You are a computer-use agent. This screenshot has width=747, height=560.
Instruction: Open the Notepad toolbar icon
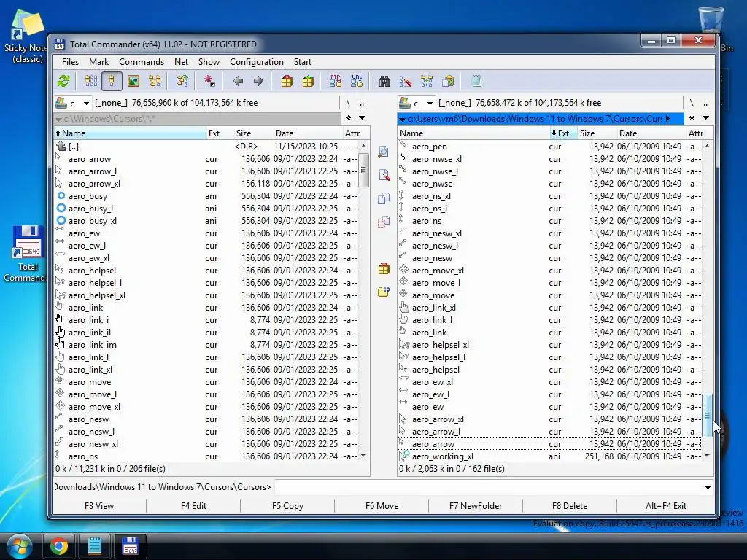tap(476, 81)
